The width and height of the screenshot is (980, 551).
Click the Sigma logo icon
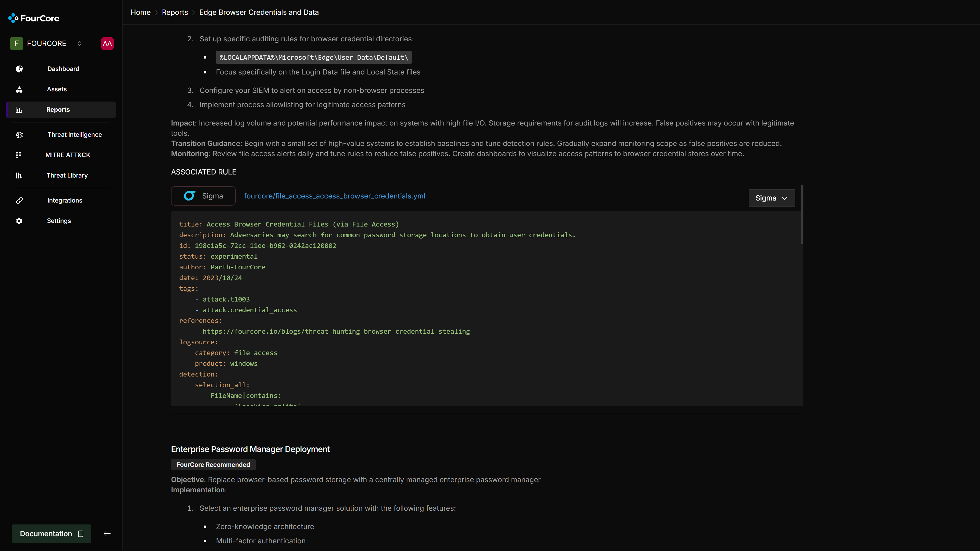click(189, 196)
